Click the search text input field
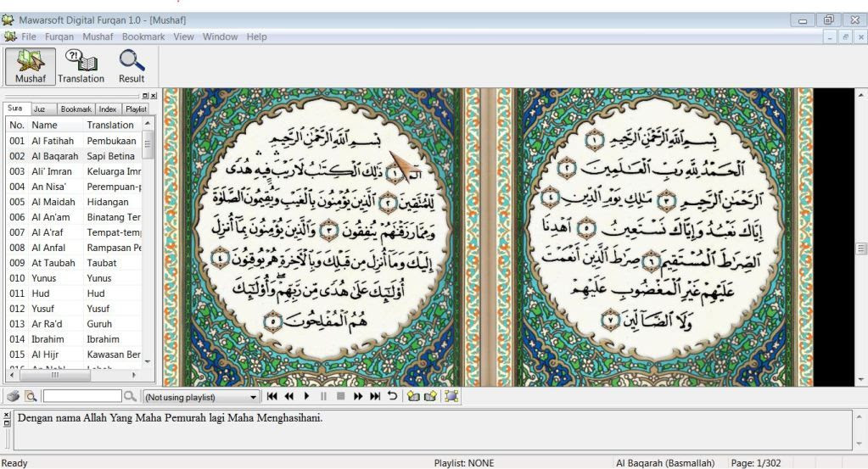The width and height of the screenshot is (868, 469). point(82,396)
